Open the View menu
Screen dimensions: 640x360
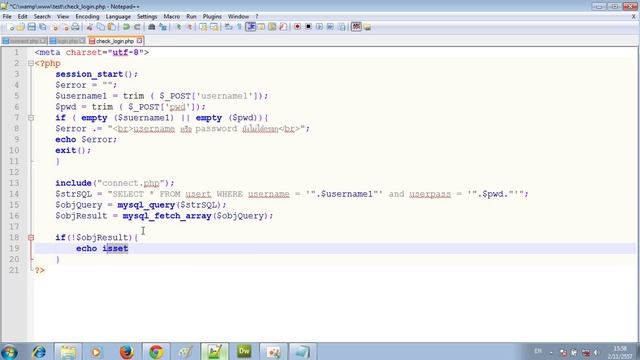coord(63,16)
